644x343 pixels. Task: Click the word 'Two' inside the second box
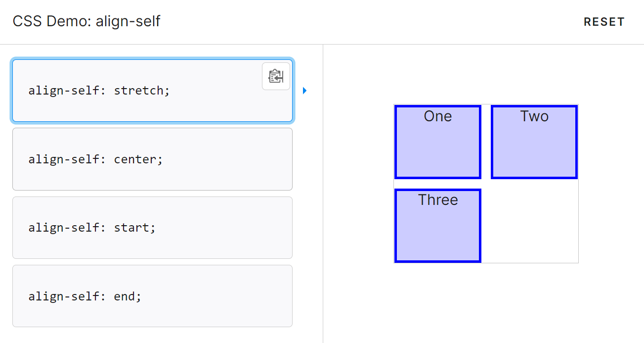click(534, 116)
